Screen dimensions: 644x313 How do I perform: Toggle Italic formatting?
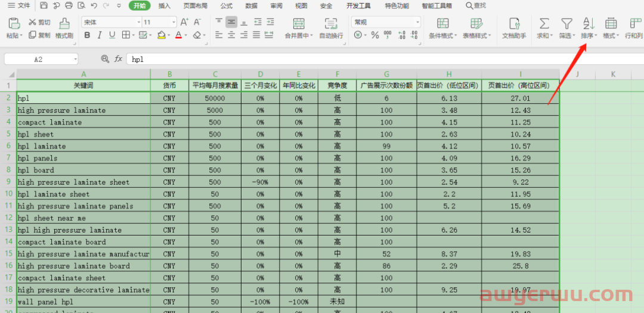click(x=100, y=35)
